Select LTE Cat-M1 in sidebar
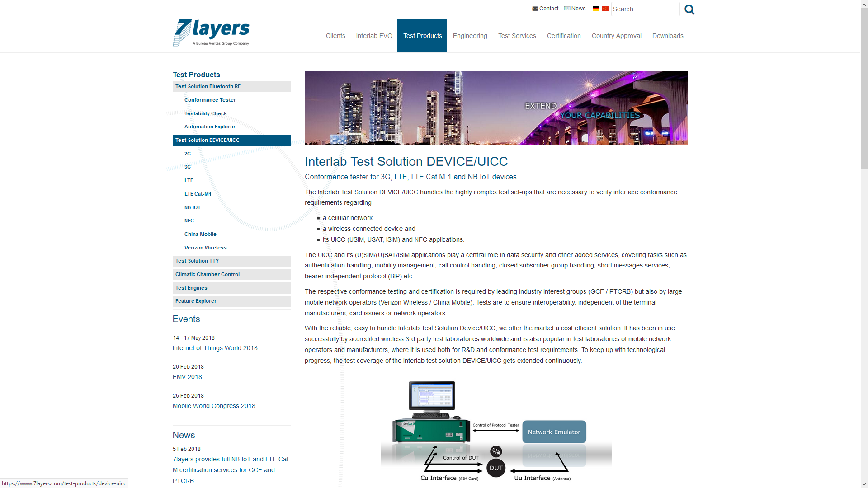 point(198,194)
